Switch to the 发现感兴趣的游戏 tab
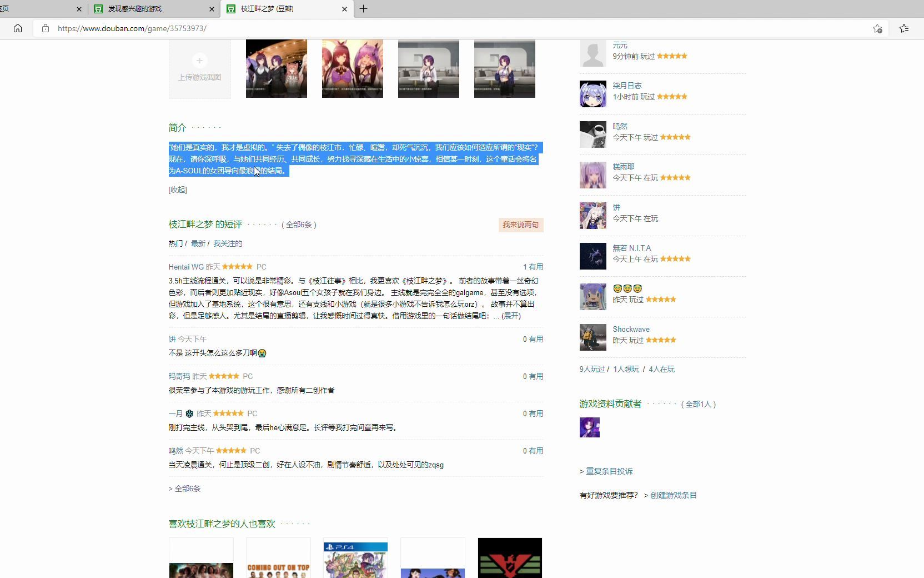The width and height of the screenshot is (924, 578). (x=154, y=9)
